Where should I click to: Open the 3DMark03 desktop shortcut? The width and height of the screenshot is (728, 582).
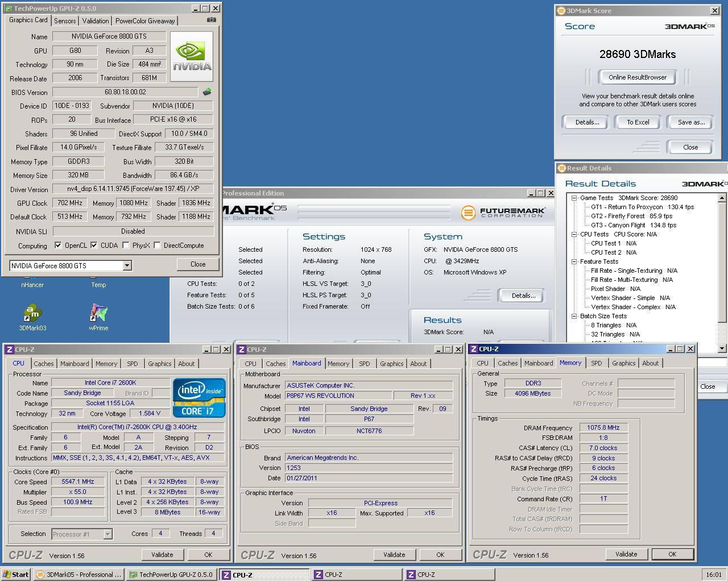32,317
